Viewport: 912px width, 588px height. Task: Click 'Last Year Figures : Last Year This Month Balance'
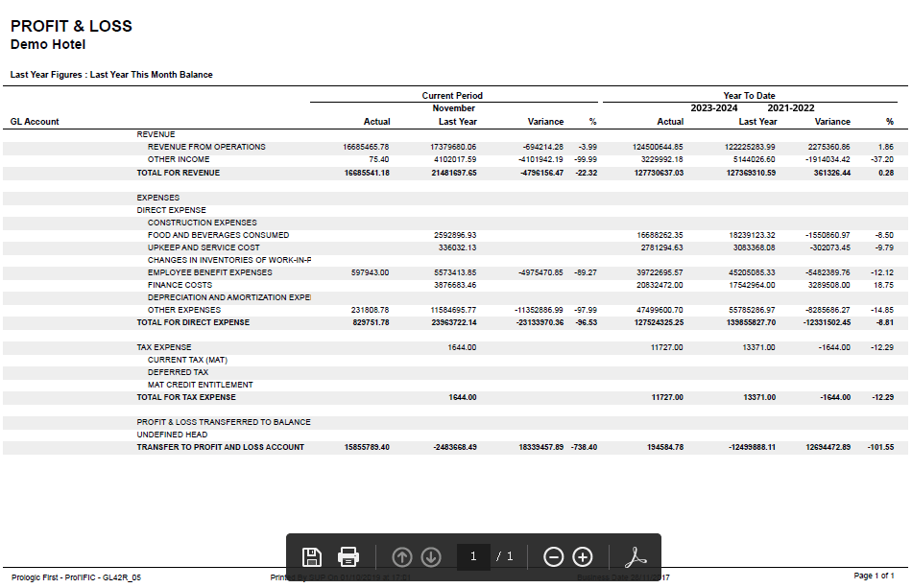(111, 75)
